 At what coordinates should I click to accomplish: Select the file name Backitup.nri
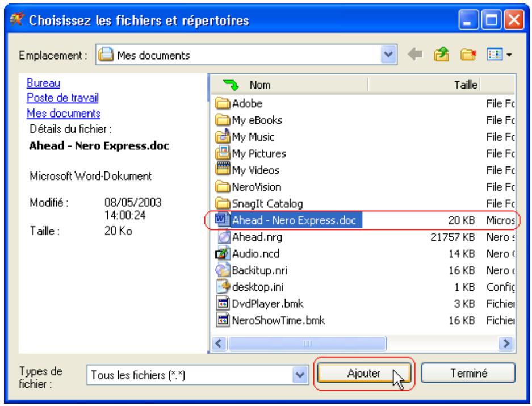tap(259, 270)
